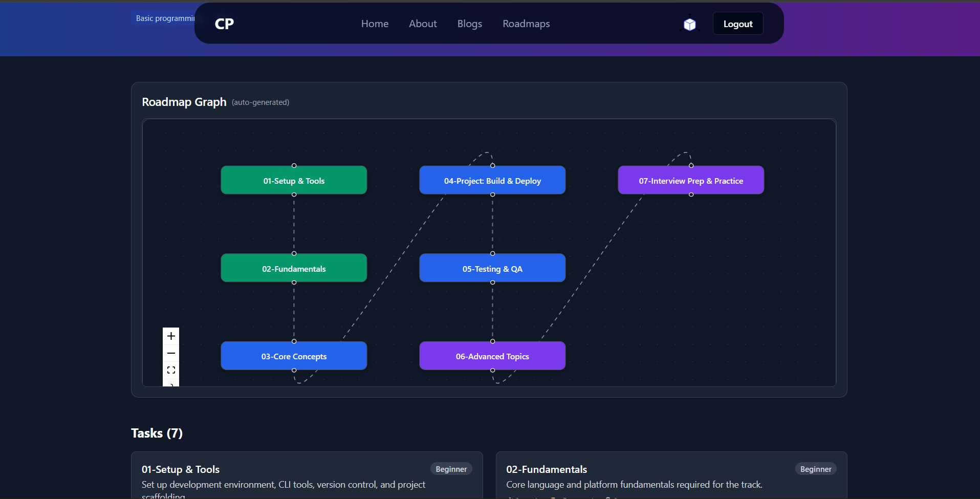Viewport: 980px width, 499px height.
Task: Zoom out of the roadmap graph
Action: (x=171, y=353)
